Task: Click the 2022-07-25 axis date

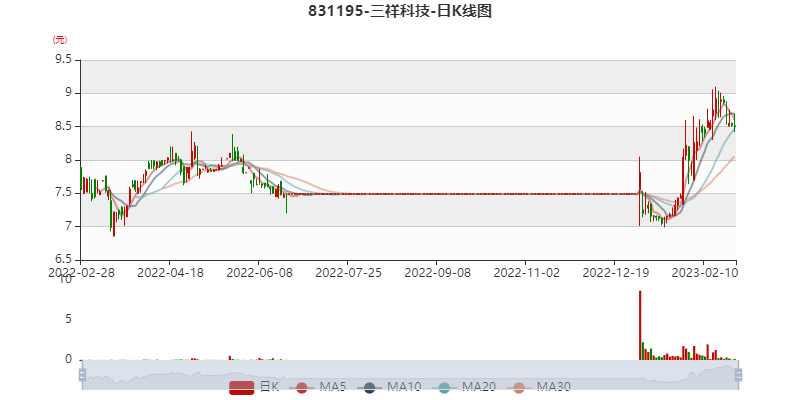Action: (x=348, y=272)
